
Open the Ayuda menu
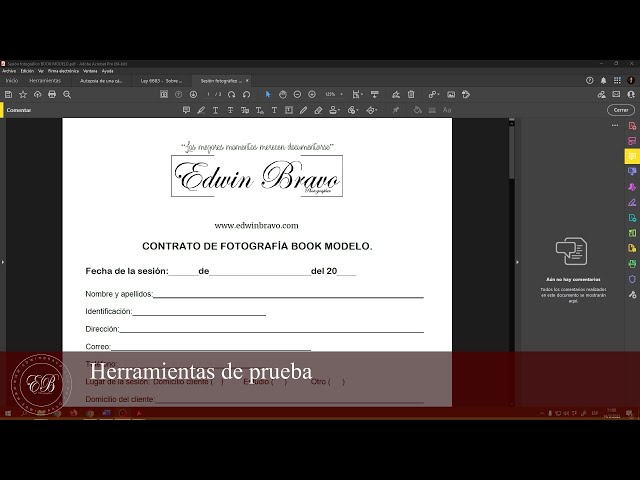pos(108,71)
